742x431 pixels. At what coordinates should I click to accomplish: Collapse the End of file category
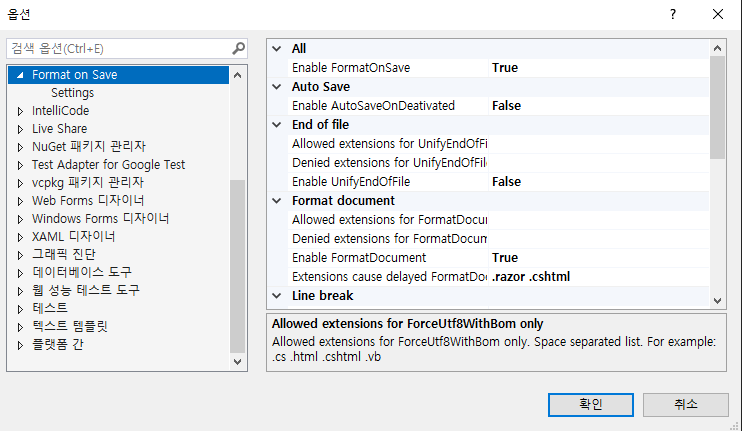[277, 125]
